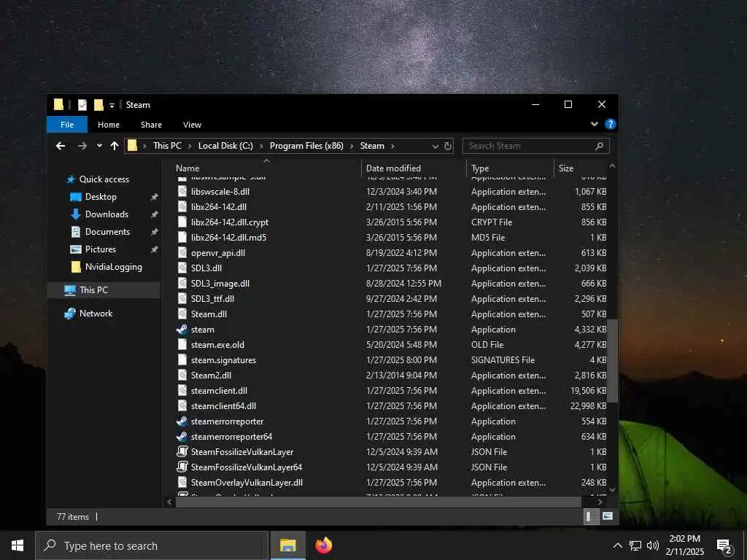Click the vertical scrollbar thumb
The width and height of the screenshot is (747, 560).
pos(613,361)
